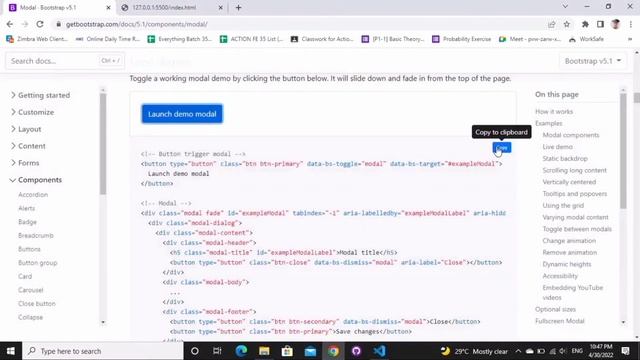Open Classwork for Actio... bookmark
This screenshot has height=360, width=640.
[322, 39]
